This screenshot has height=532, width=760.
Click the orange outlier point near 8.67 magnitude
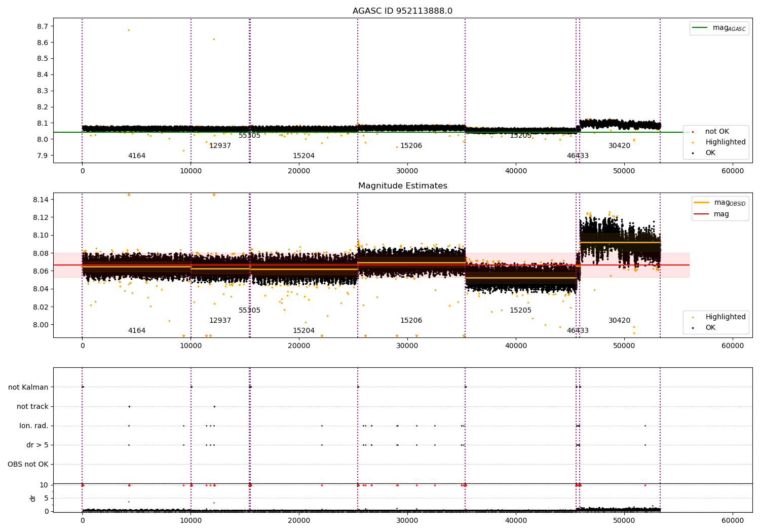129,30
